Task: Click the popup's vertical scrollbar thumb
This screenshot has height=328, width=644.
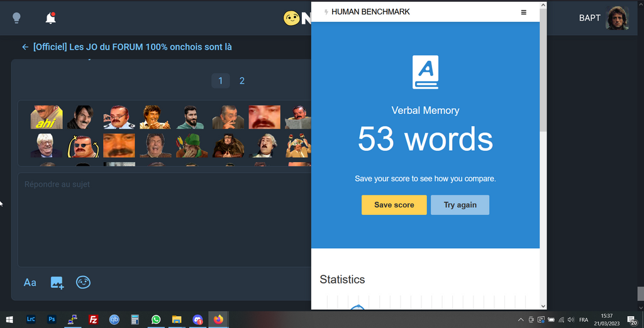Action: 543,69
